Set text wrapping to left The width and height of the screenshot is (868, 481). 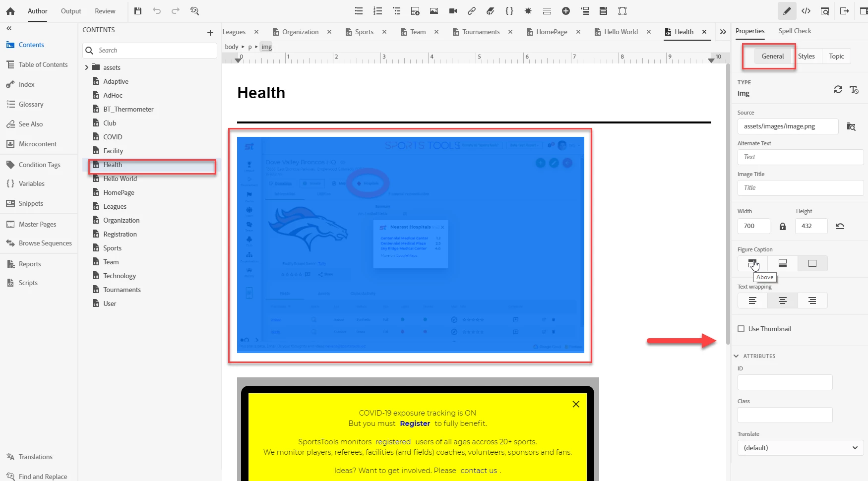tap(752, 301)
